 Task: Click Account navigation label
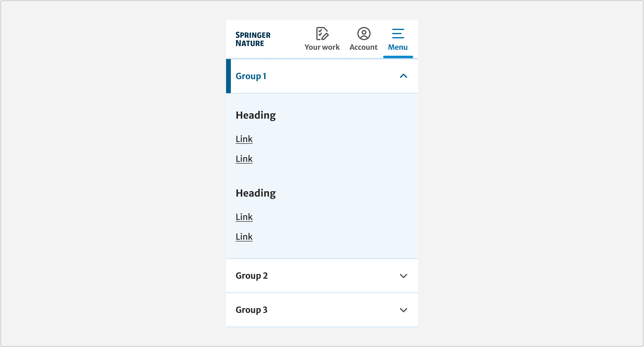(x=363, y=47)
